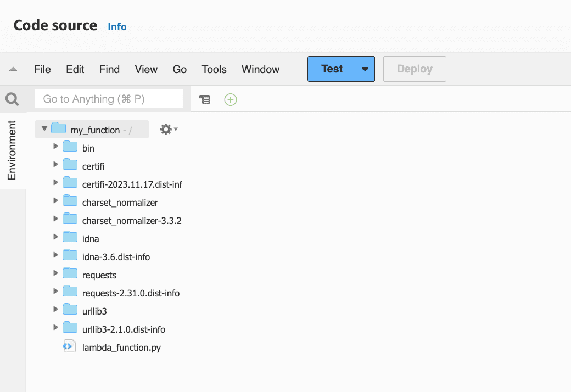Open the Go to Anything search icon
This screenshot has width=571, height=392.
12,99
